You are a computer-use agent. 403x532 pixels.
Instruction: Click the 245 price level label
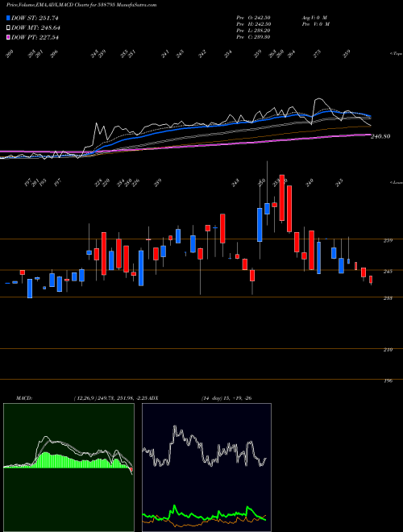coord(388,272)
